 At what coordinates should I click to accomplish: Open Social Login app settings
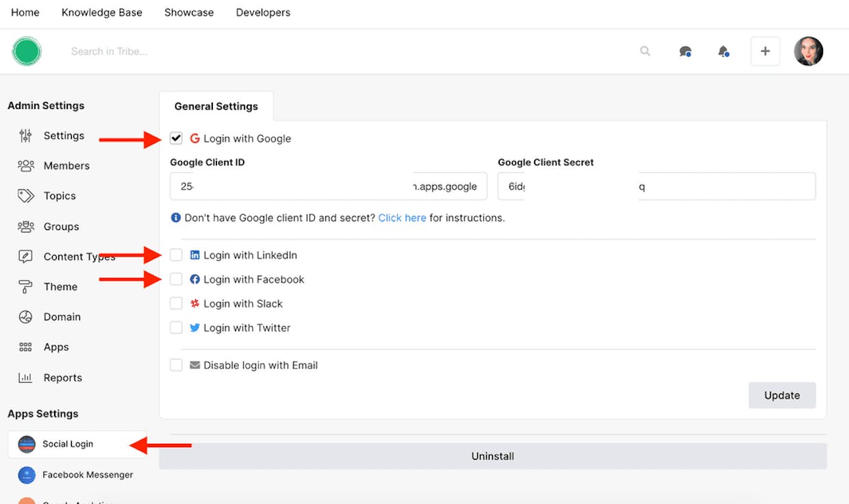[77, 444]
